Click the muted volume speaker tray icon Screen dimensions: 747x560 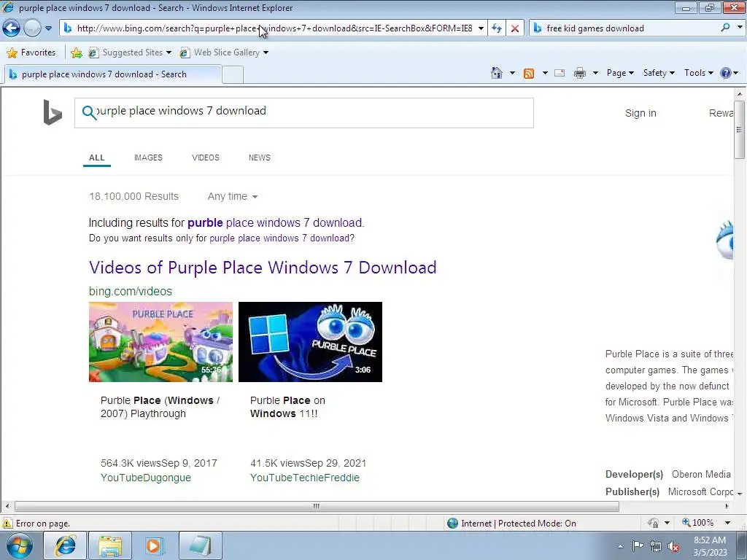(673, 546)
